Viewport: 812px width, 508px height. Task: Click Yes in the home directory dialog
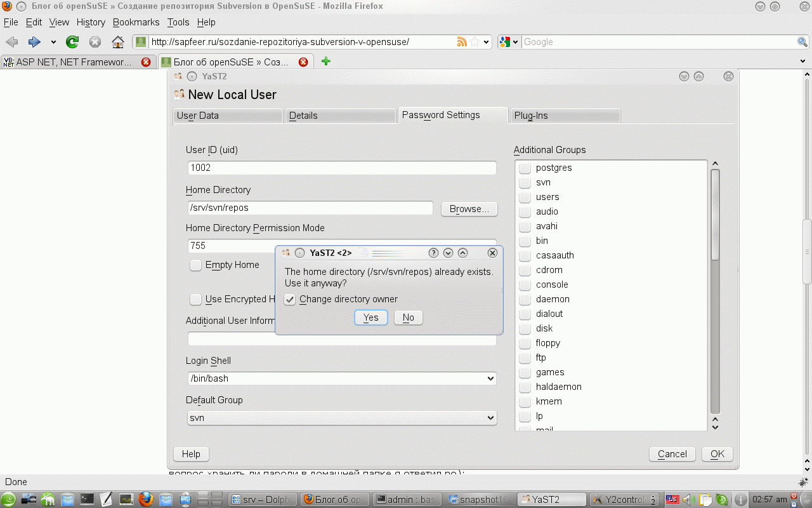coord(371,317)
